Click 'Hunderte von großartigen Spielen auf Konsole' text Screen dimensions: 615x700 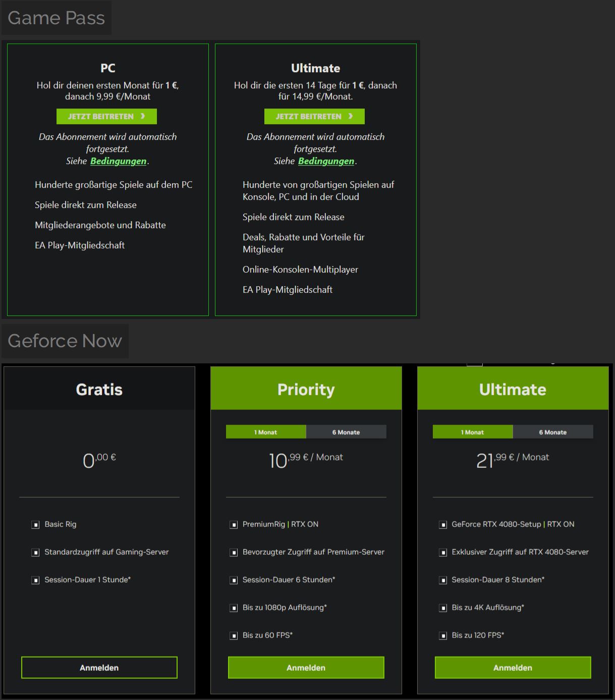pyautogui.click(x=318, y=191)
